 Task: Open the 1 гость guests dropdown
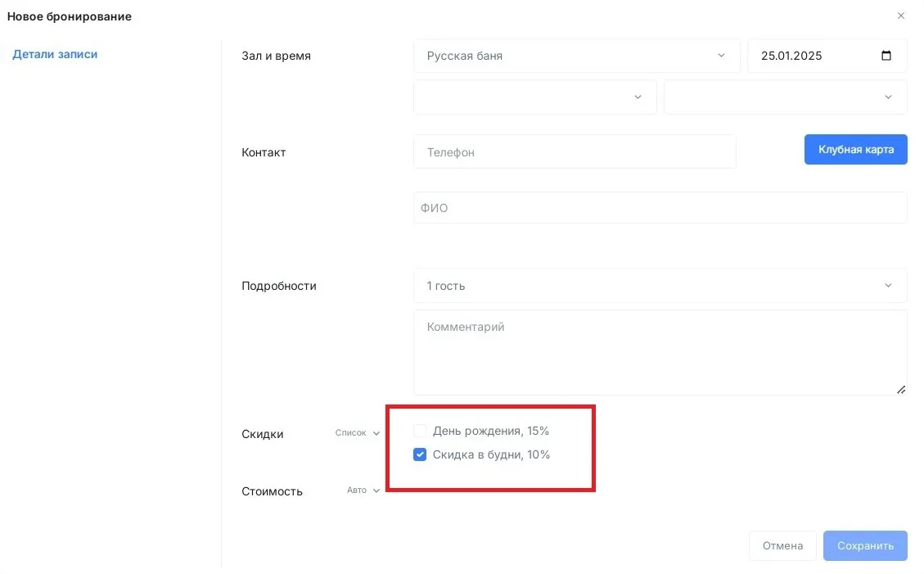(x=660, y=286)
